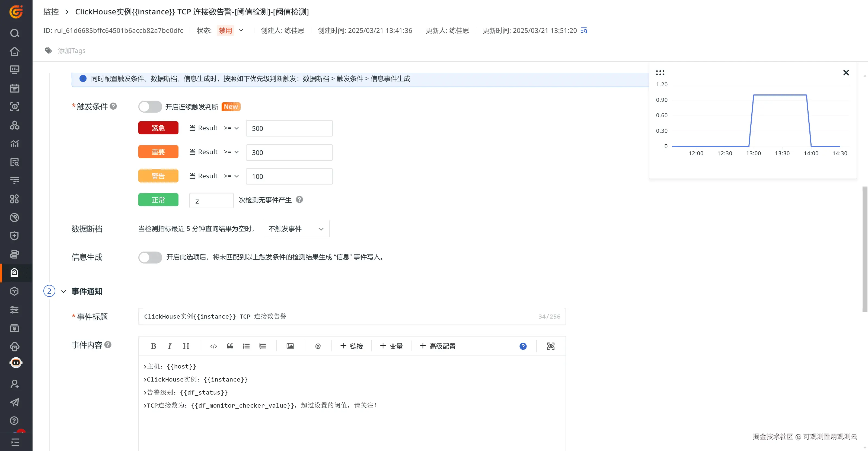Insert blockquote in the editor
868x451 pixels.
[230, 346]
